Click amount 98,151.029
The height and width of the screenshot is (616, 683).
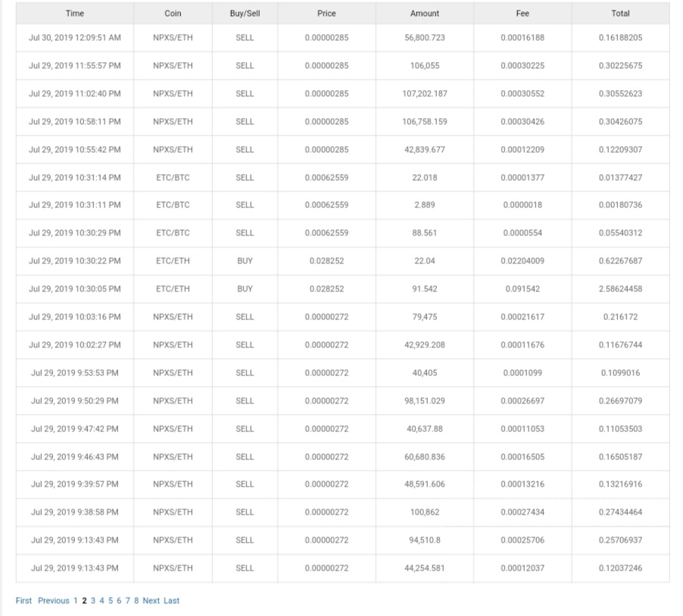pos(425,400)
